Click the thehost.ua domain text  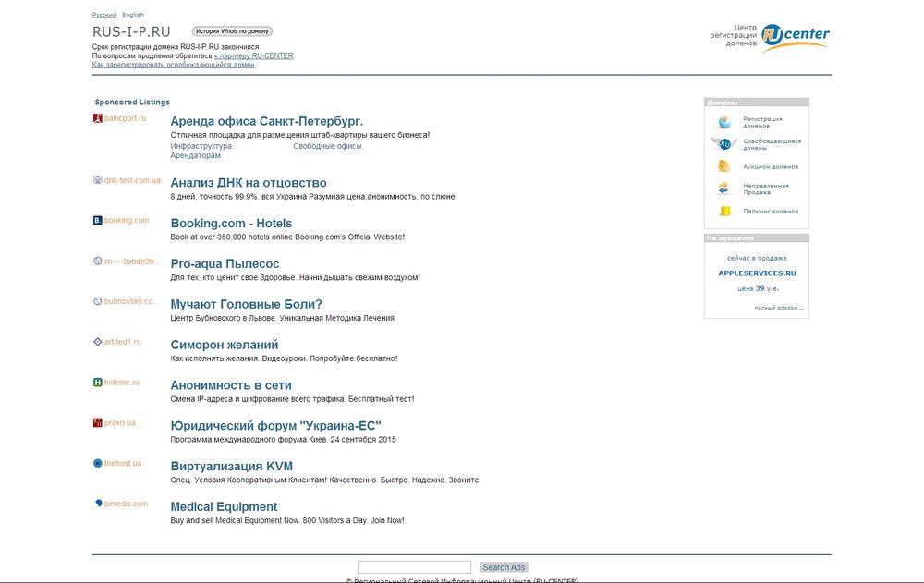point(123,463)
